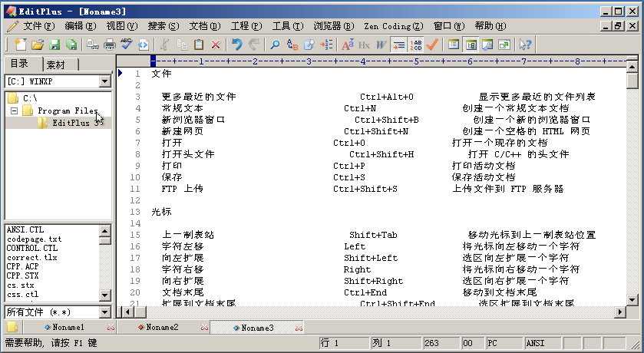Screen dimensions: 644x353
Task: Open the 文件(F) menu
Action: click(38, 26)
